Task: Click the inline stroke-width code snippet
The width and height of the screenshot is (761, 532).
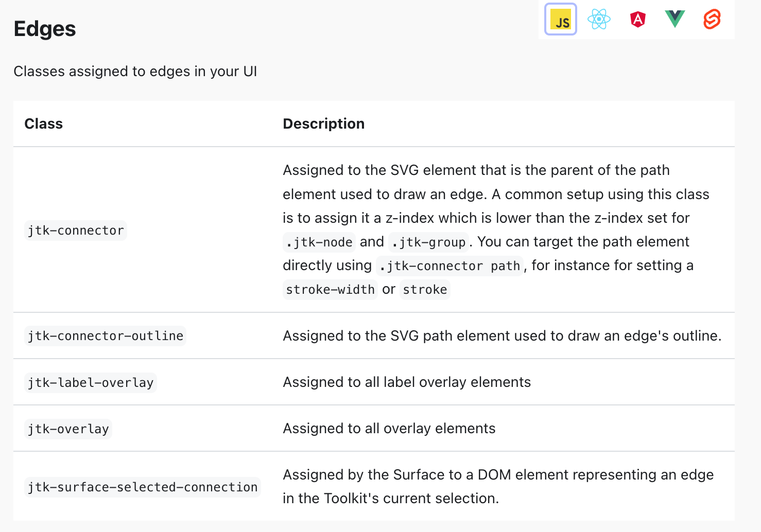Action: pyautogui.click(x=330, y=289)
